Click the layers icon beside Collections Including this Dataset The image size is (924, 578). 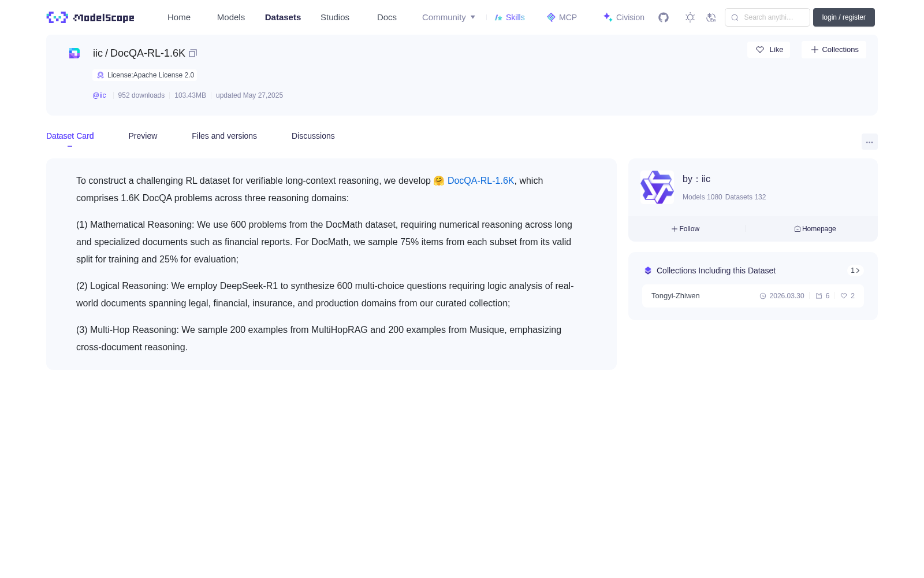[x=648, y=271]
